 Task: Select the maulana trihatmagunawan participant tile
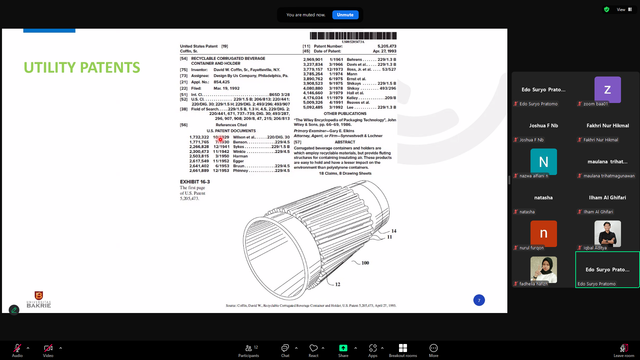[607, 162]
